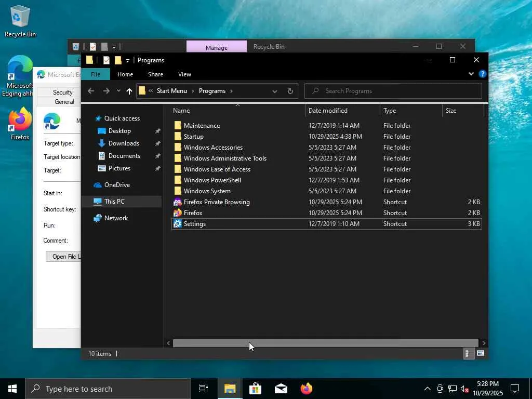Open File Explorer help question mark

482,74
